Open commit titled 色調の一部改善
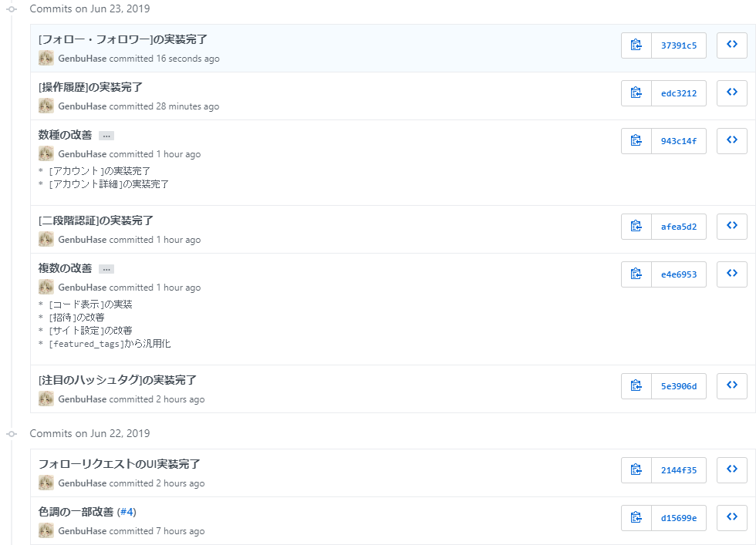 [76, 512]
